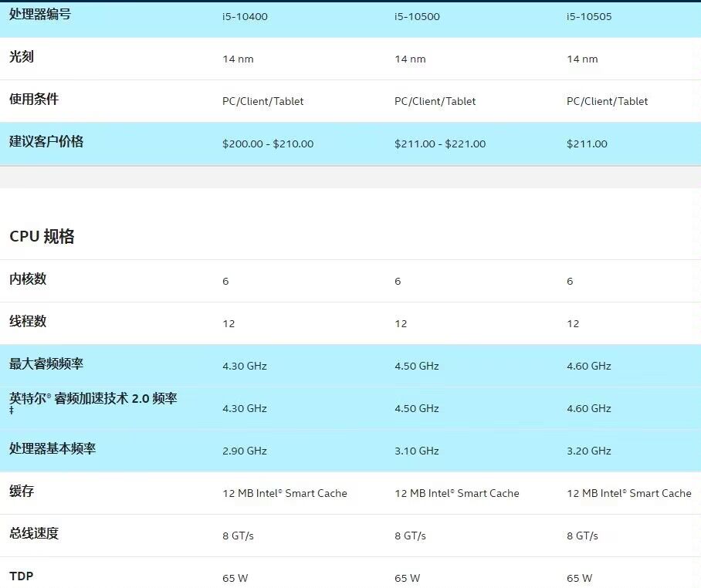This screenshot has width=701, height=588.
Task: Click i5-10505 14 nm lithography value
Action: tap(582, 59)
